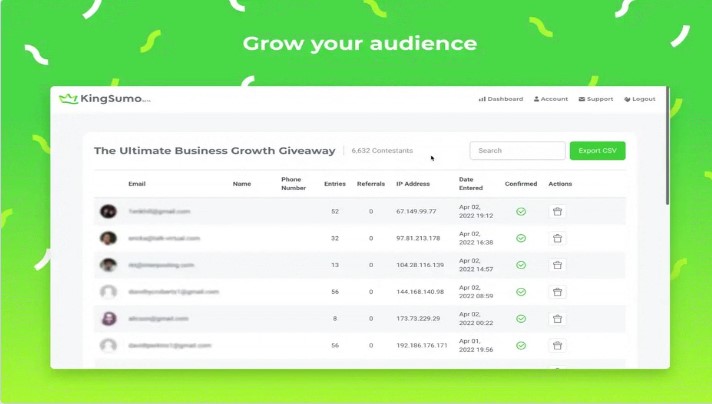Click confirmed checkmark for IP 144.168.140.98
The width and height of the screenshot is (712, 404).
521,292
